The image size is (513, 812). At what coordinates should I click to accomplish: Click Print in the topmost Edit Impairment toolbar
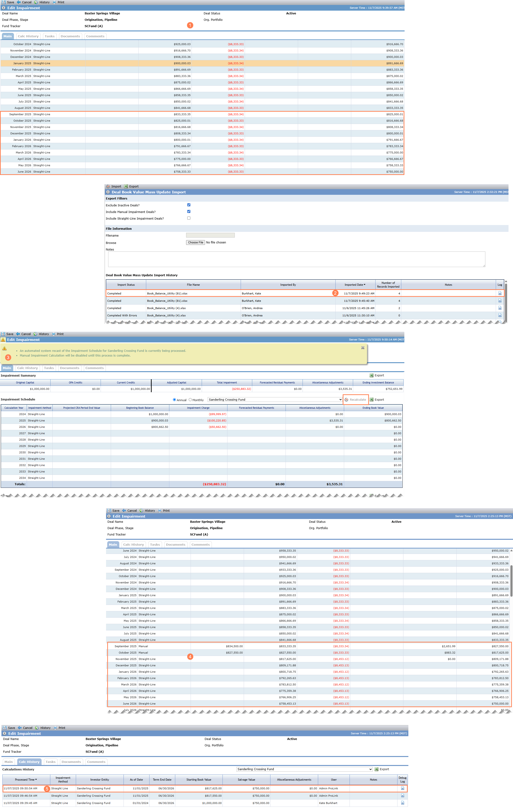(58, 2)
